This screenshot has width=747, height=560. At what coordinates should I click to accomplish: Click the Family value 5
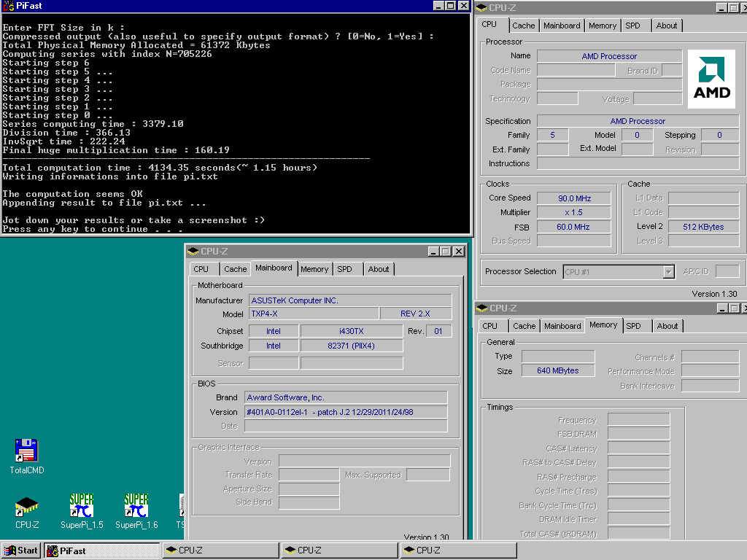pyautogui.click(x=553, y=135)
